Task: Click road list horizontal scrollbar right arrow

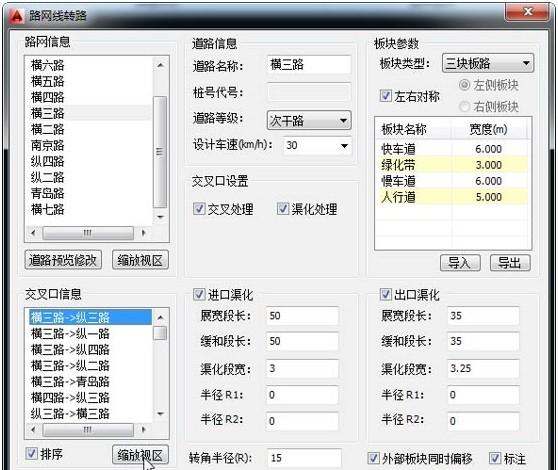Action: point(143,233)
